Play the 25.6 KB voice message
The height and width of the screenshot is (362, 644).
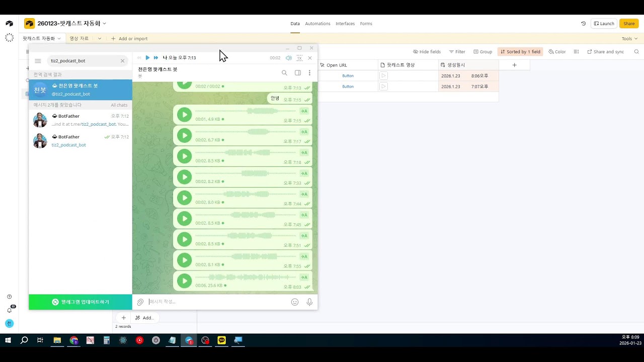click(185, 281)
